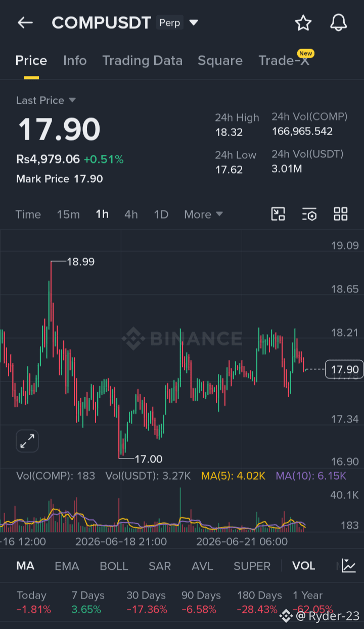Click the Rs4,979.06 converted price
364x629 pixels.
48,159
